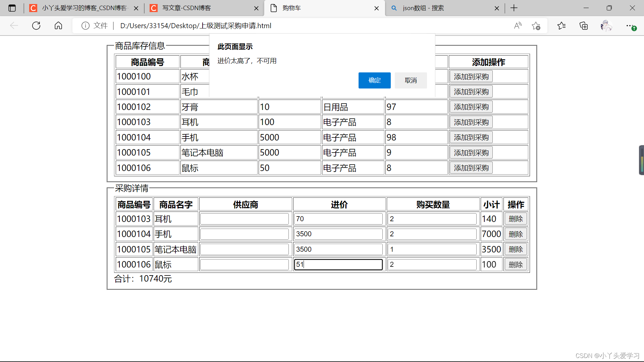
Task: Click the 合计：10740元 total text
Action: (143, 279)
